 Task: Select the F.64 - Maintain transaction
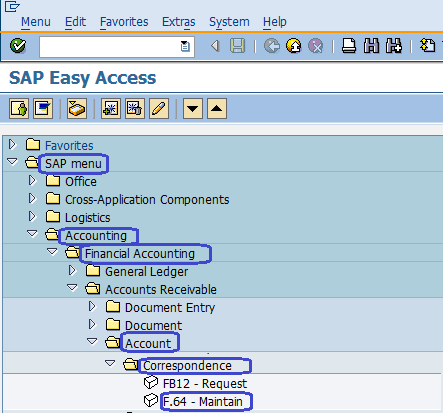pos(203,402)
